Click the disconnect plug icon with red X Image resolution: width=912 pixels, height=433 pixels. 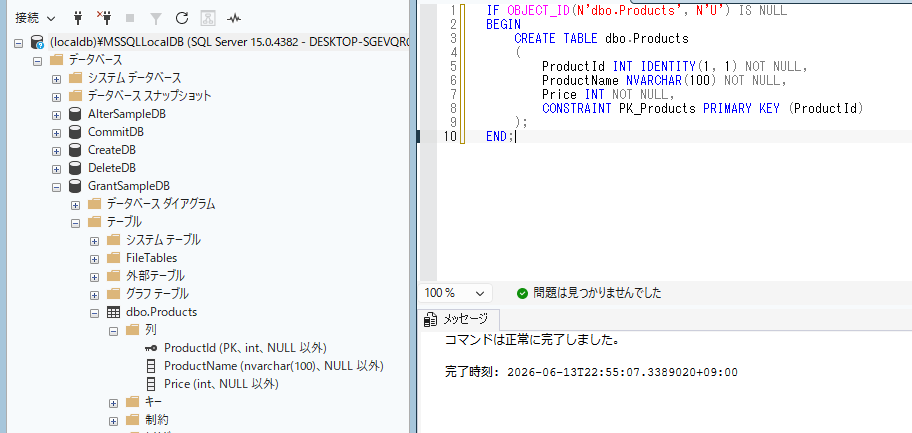point(104,18)
